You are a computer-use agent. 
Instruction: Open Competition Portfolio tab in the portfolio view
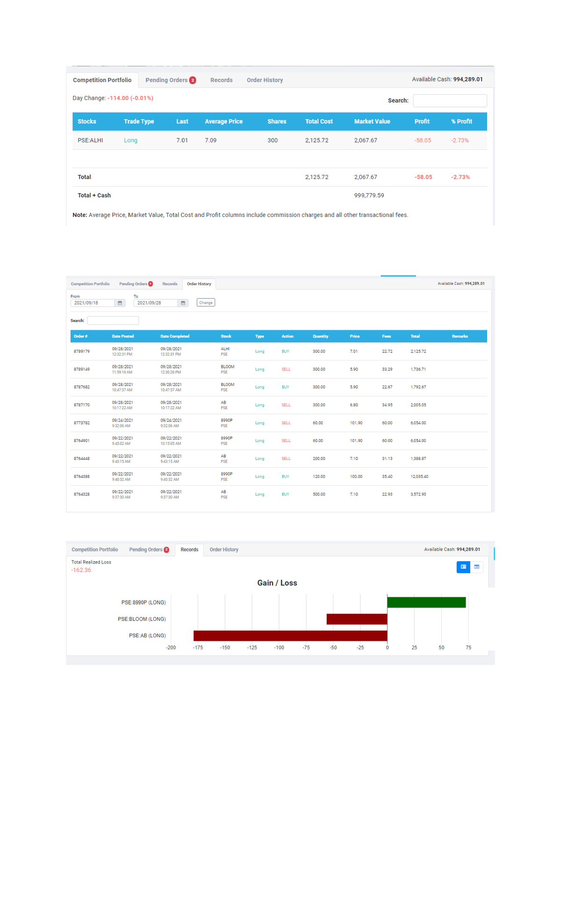[x=102, y=80]
